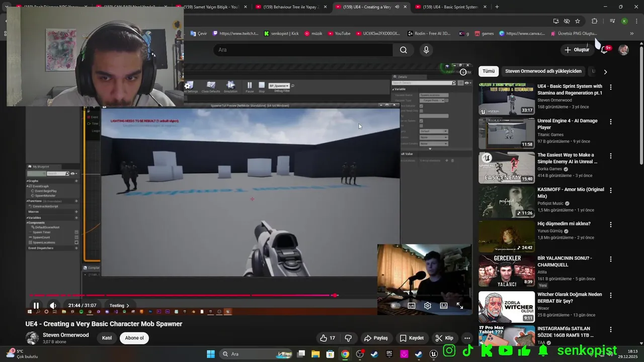Open Unreal Engine 4 AI Damage Player title
Image resolution: width=644 pixels, height=362 pixels.
[568, 124]
